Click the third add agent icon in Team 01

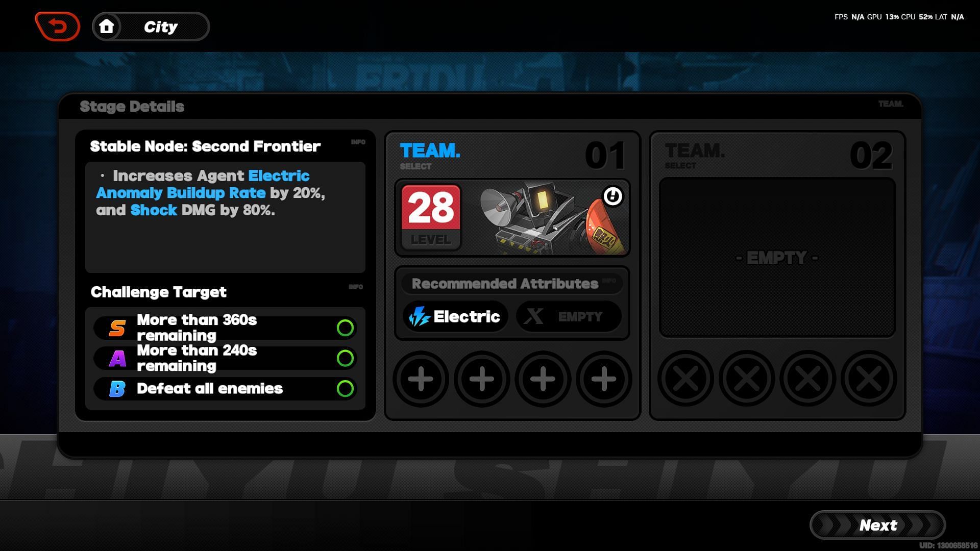[541, 380]
